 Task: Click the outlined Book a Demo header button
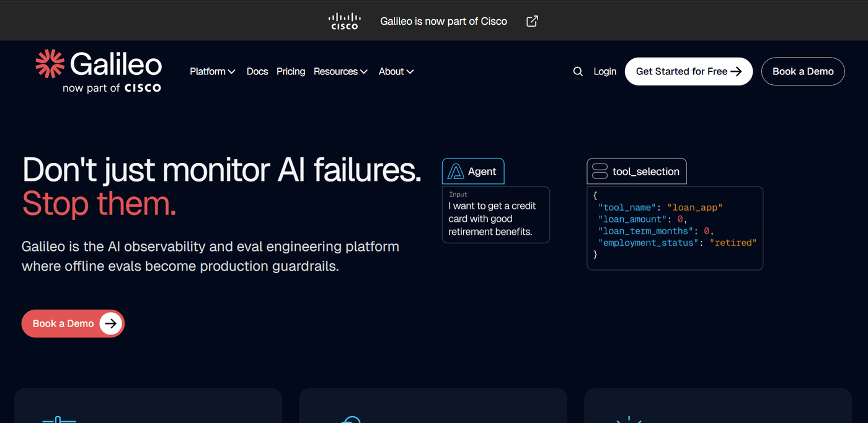(803, 71)
